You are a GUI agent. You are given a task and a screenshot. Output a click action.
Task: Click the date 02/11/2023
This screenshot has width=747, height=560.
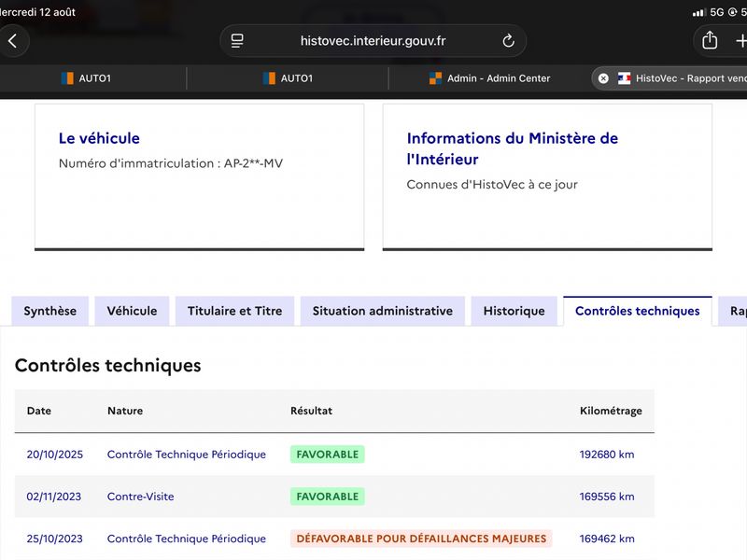click(x=54, y=497)
